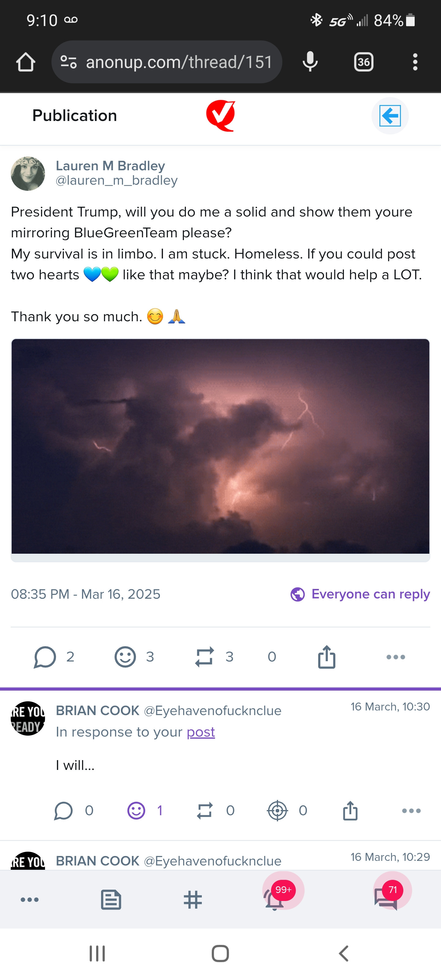Image resolution: width=441 pixels, height=980 pixels.
Task: Repost the main post by Lauren
Action: pos(204,657)
